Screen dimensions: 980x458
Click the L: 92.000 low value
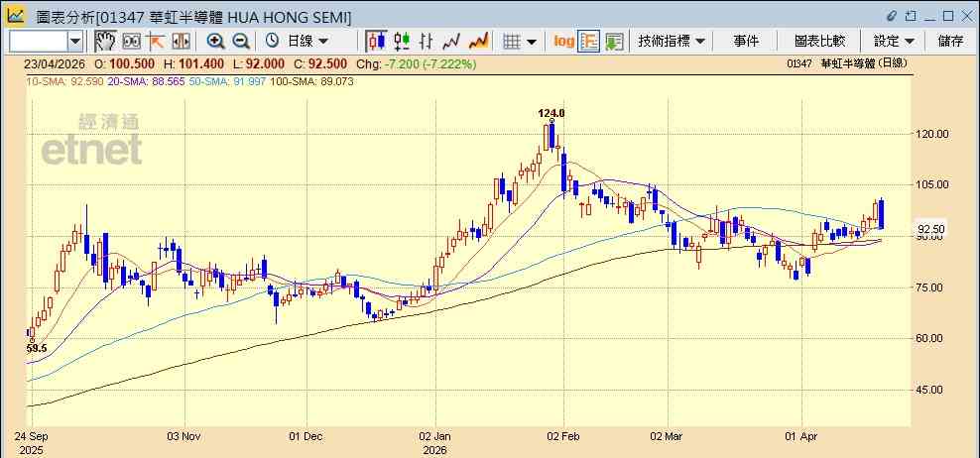pos(259,63)
